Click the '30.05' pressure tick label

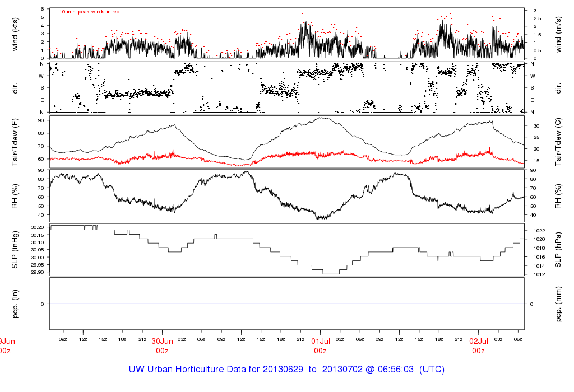coord(38,250)
